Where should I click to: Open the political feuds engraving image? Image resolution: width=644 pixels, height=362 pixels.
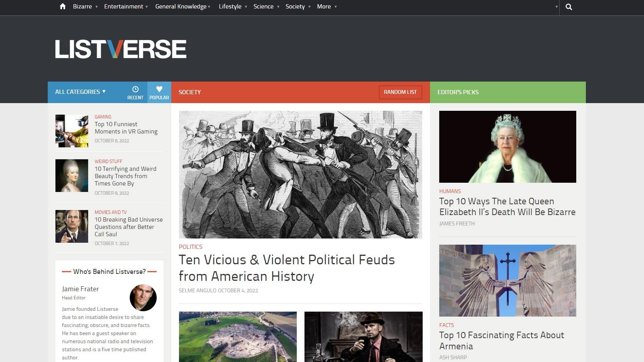300,175
